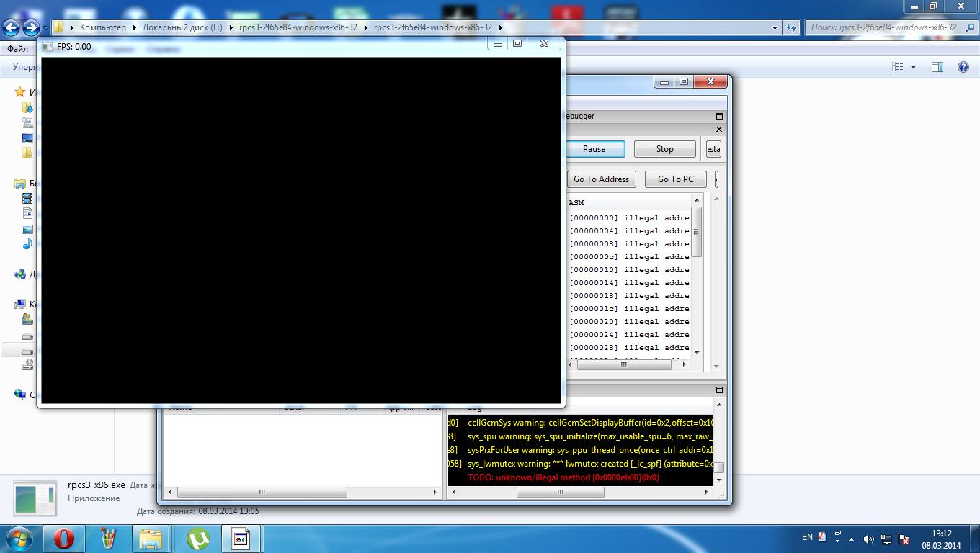Click the Go To PC button
This screenshot has width=980, height=553.
pos(675,179)
